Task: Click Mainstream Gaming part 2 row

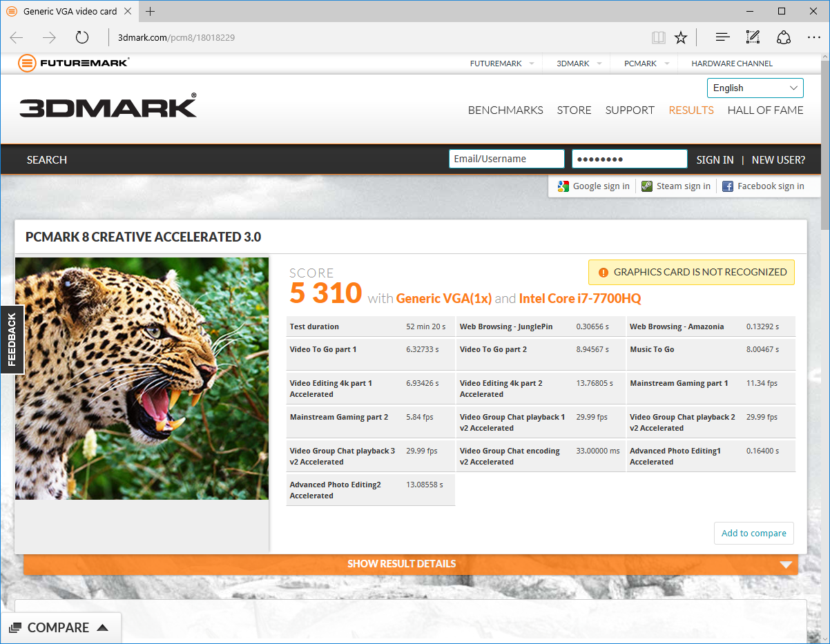Action: 371,422
